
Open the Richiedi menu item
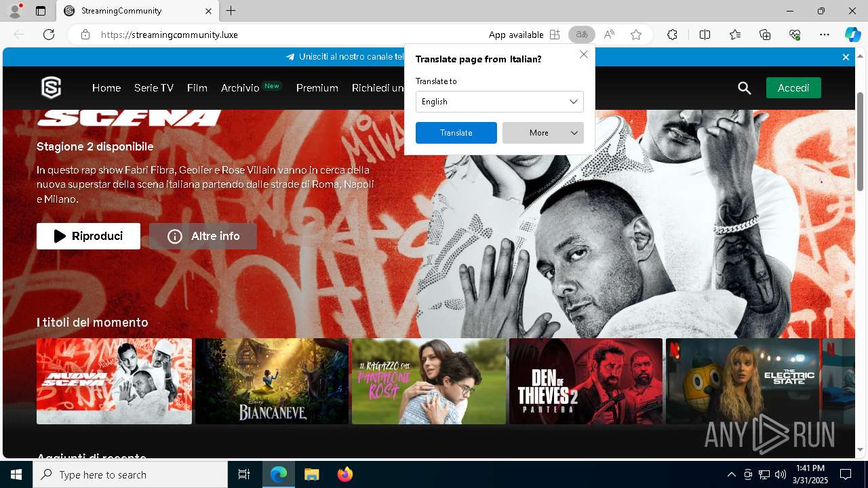(x=378, y=88)
